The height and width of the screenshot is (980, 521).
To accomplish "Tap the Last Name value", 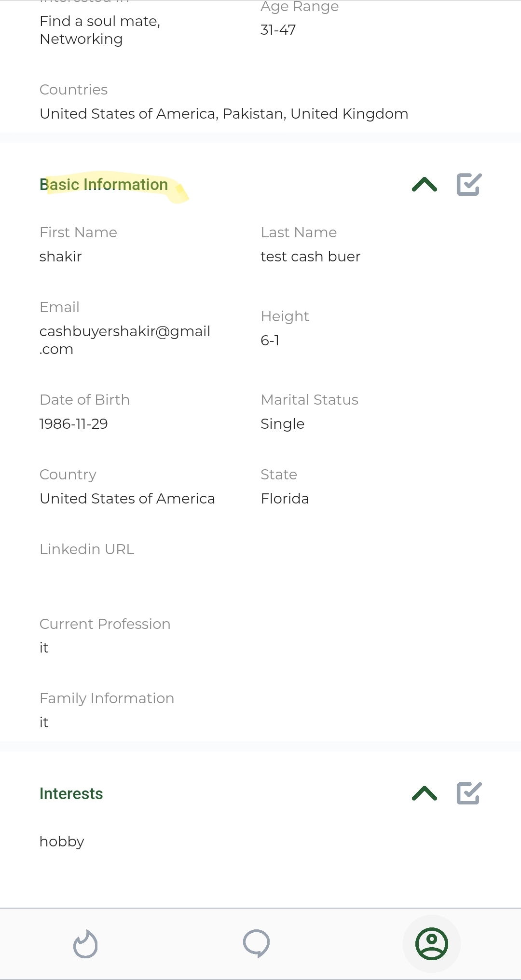I will click(x=310, y=257).
